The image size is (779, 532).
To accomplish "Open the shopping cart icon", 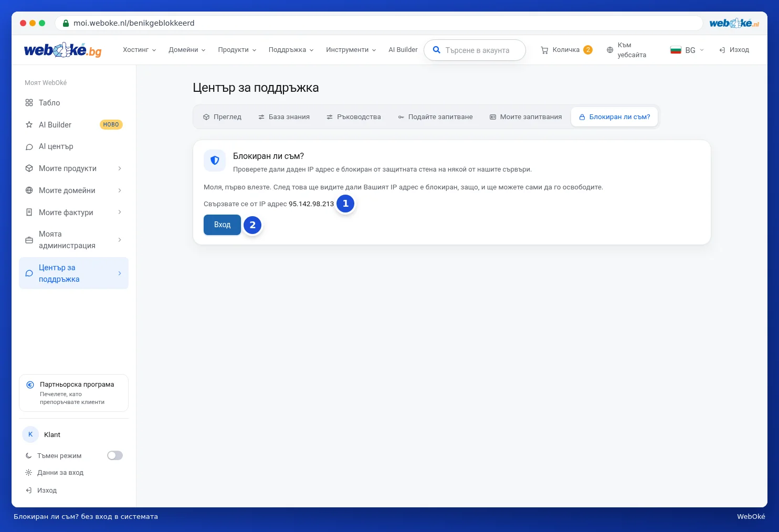I will click(544, 50).
